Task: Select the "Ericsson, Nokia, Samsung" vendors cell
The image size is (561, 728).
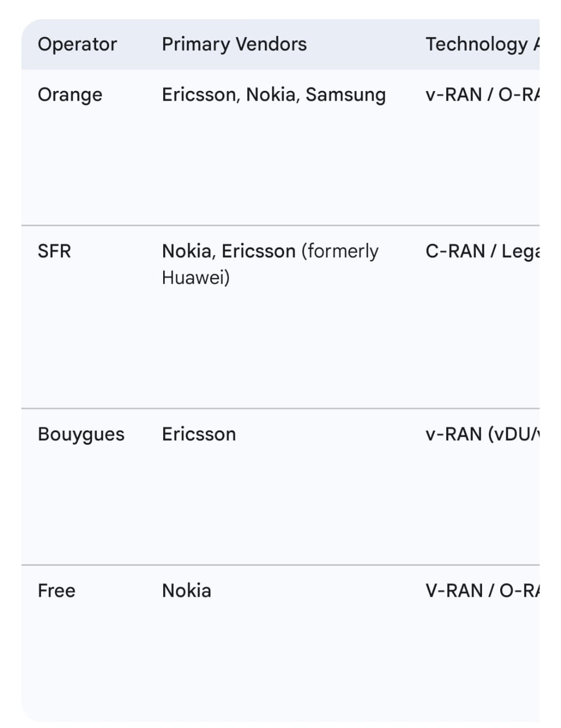Action: coord(273,94)
